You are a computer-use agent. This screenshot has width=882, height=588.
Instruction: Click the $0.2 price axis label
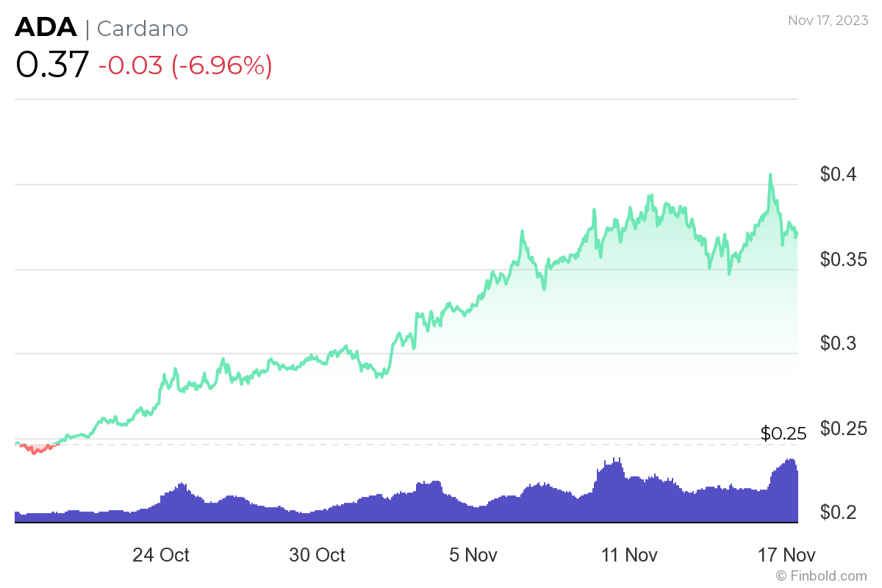pyautogui.click(x=839, y=512)
